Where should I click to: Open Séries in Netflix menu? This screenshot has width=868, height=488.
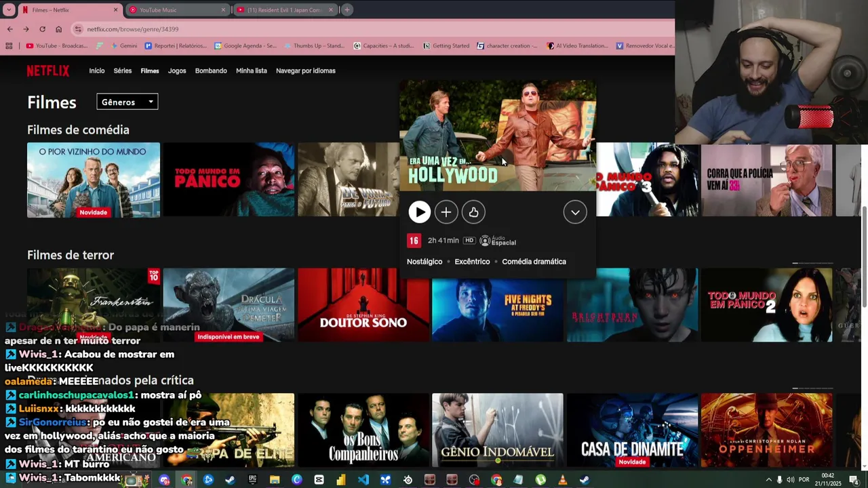123,70
